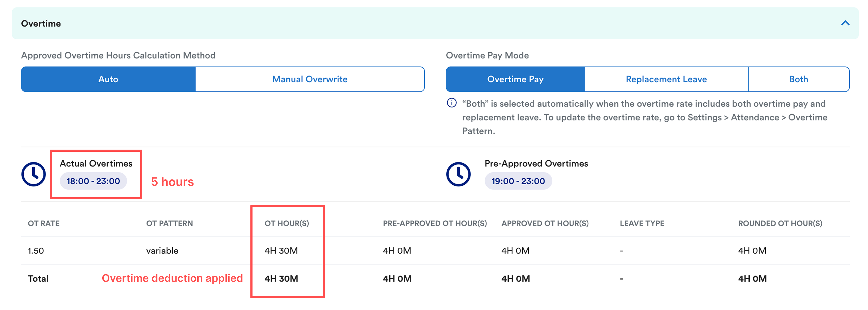Click the PRE-APPROVED OT HOUR(S) column header
868x310 pixels.
pos(435,223)
